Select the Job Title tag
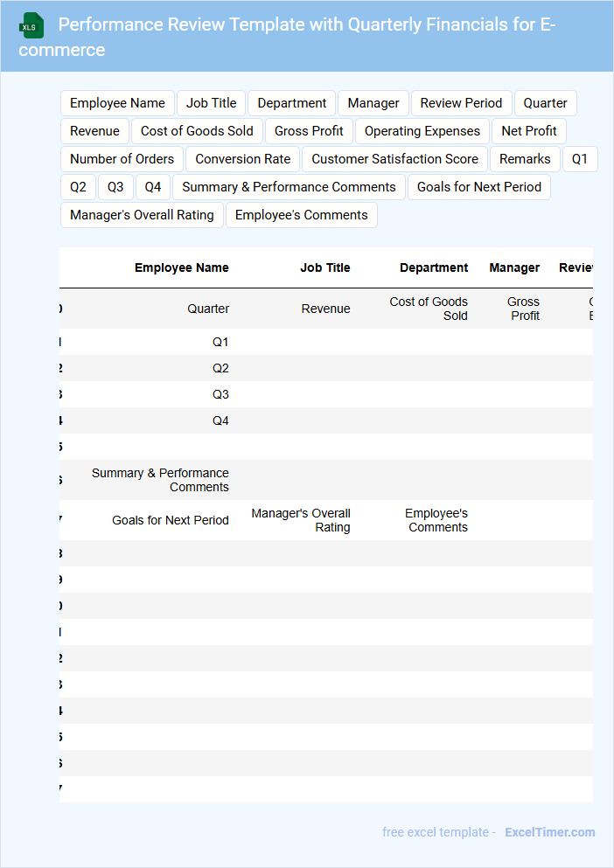 pyautogui.click(x=211, y=103)
